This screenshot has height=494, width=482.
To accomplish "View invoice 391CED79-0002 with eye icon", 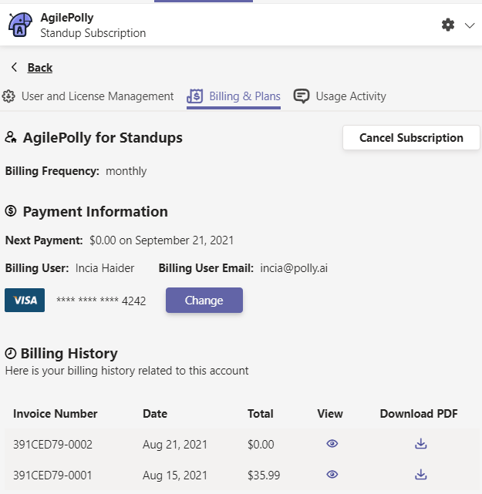I will (x=332, y=444).
